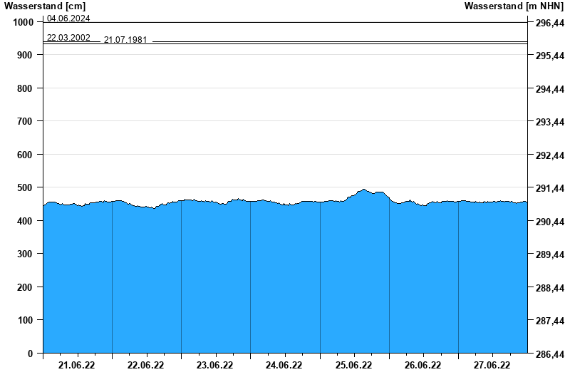
Task: Click the 286,44 right axis value
Action: (549, 354)
